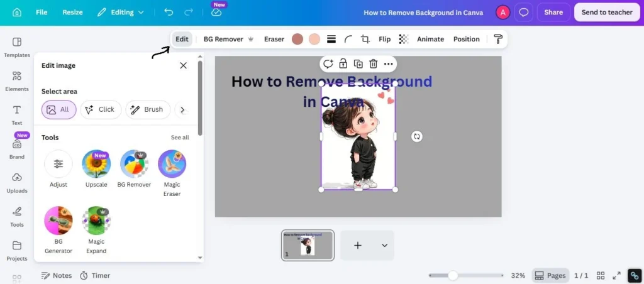The image size is (644, 284).
Task: Open Notes at the bottom bar
Action: tap(57, 275)
